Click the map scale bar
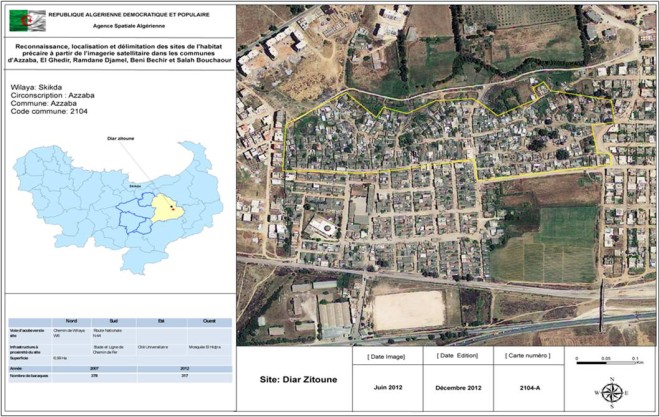660x417 pixels. coord(603,363)
